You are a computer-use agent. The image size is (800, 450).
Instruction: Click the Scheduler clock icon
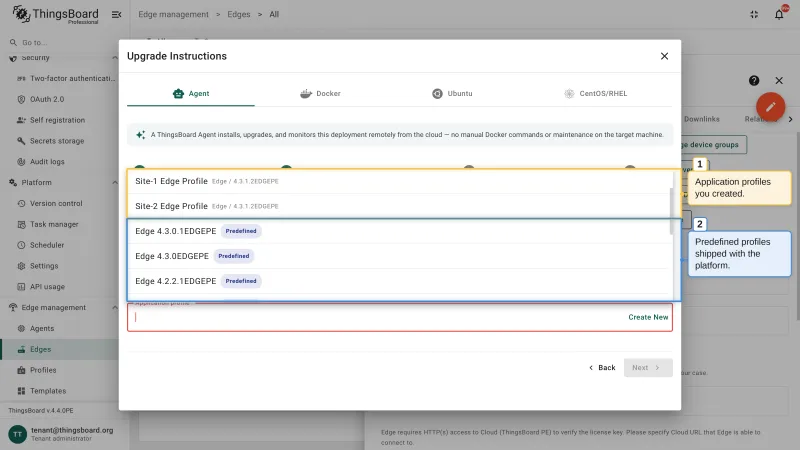[x=21, y=245]
